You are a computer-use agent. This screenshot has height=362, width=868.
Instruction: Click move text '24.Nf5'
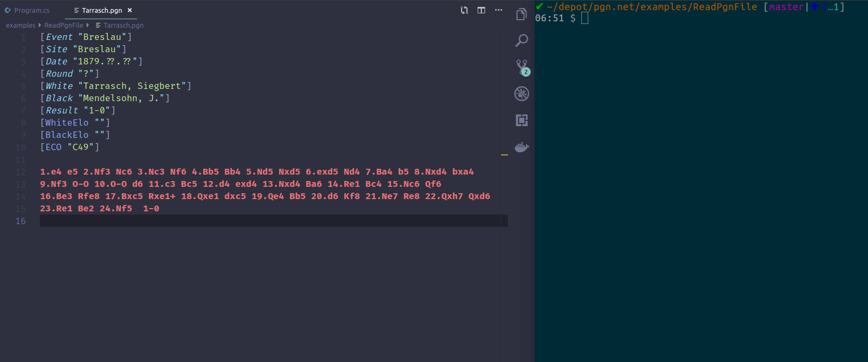point(115,209)
